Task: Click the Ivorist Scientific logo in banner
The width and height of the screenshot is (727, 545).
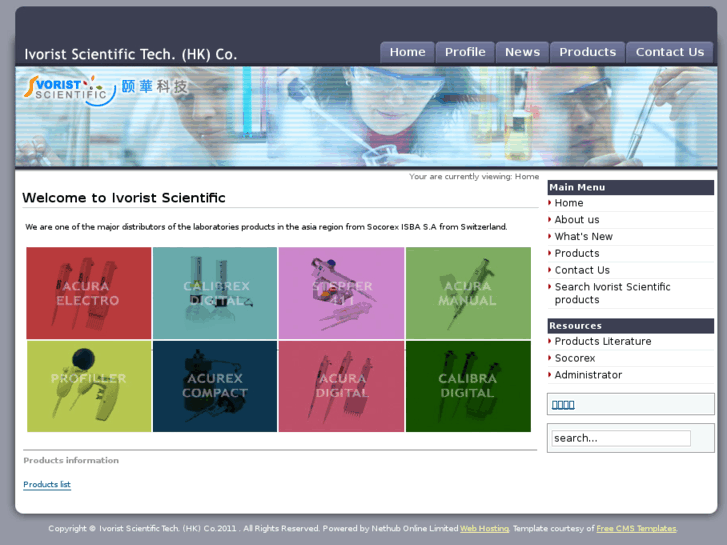Action: click(x=106, y=90)
